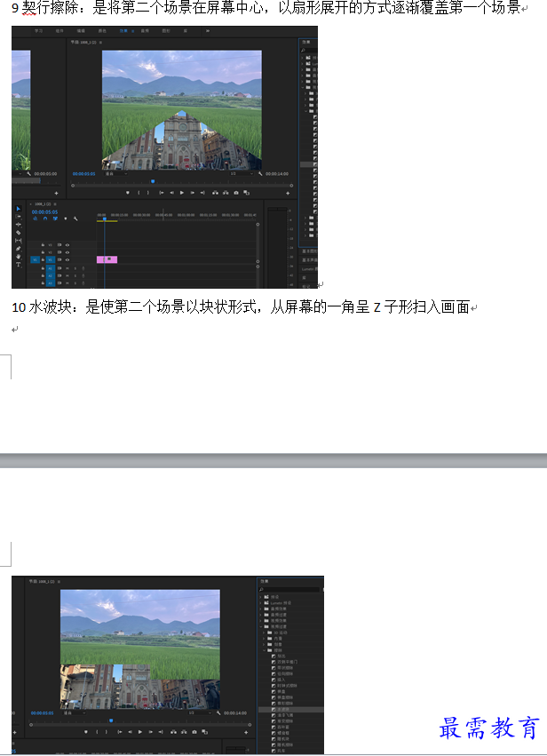The image size is (547, 756).
Task: Expand the Lumetri 预设 folder in lower effects panel
Action: (x=260, y=602)
